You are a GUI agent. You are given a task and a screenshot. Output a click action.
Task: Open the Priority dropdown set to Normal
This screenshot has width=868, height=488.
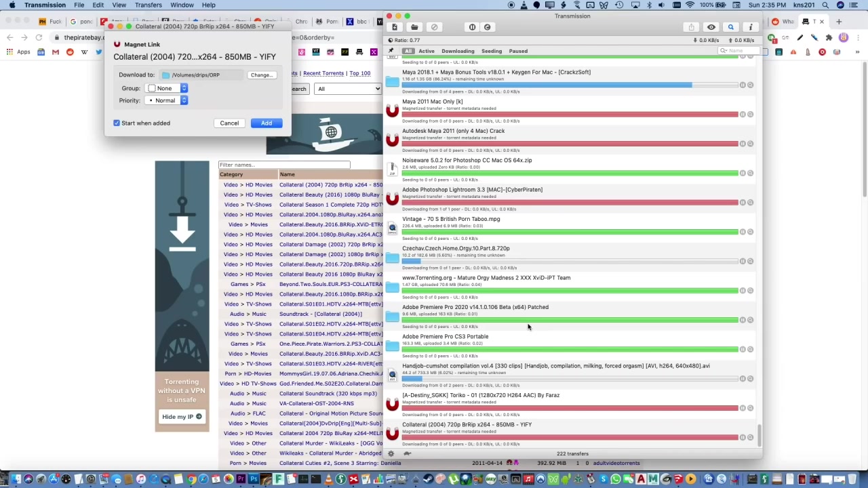pyautogui.click(x=167, y=100)
